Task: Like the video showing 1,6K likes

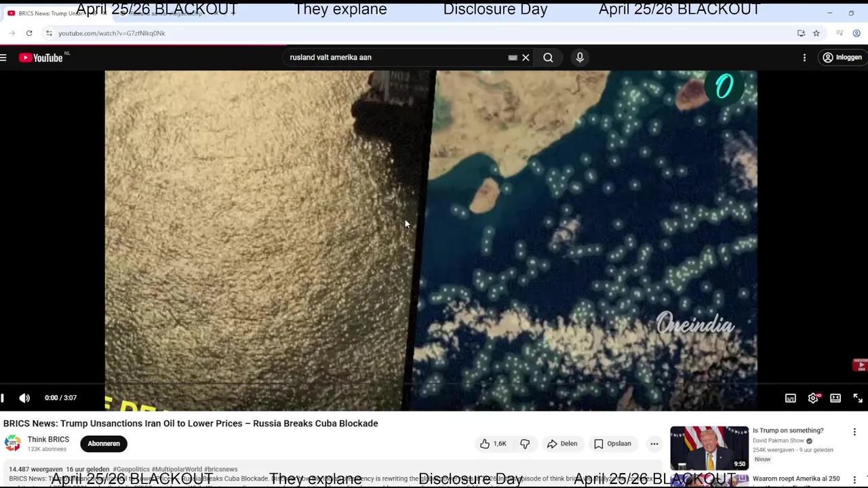Action: pyautogui.click(x=493, y=443)
